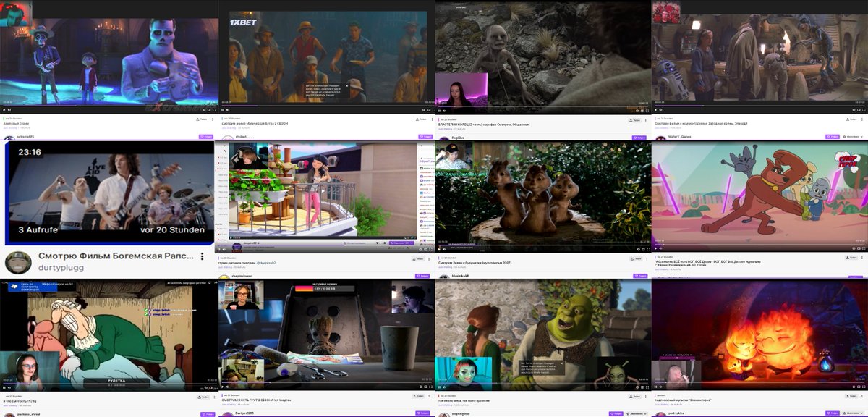Go fullscreen on the Coco stream player
868x417 pixels.
coord(214,110)
